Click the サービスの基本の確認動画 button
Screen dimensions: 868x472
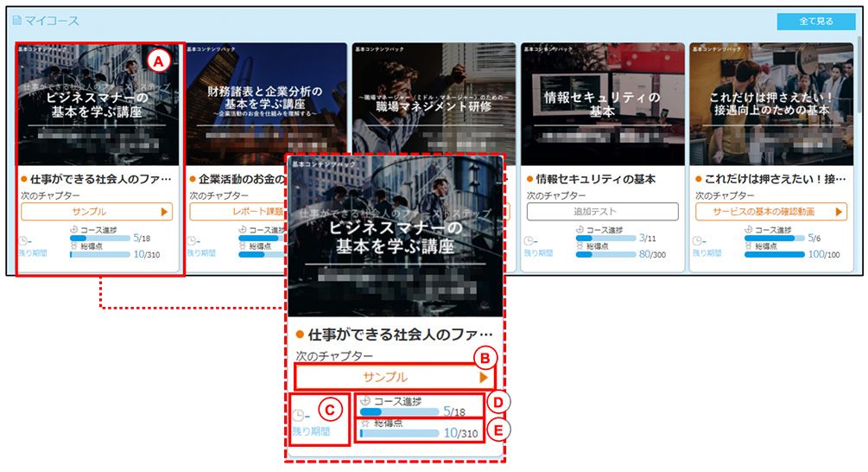771,212
